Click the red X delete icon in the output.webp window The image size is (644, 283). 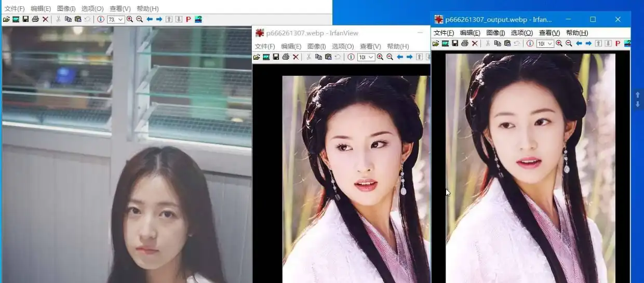pyautogui.click(x=475, y=44)
